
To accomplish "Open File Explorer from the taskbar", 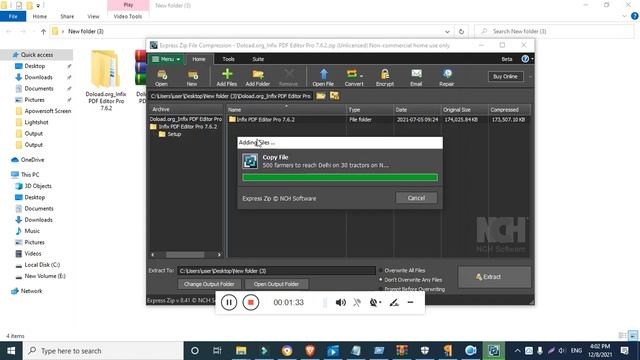I will pos(241,351).
